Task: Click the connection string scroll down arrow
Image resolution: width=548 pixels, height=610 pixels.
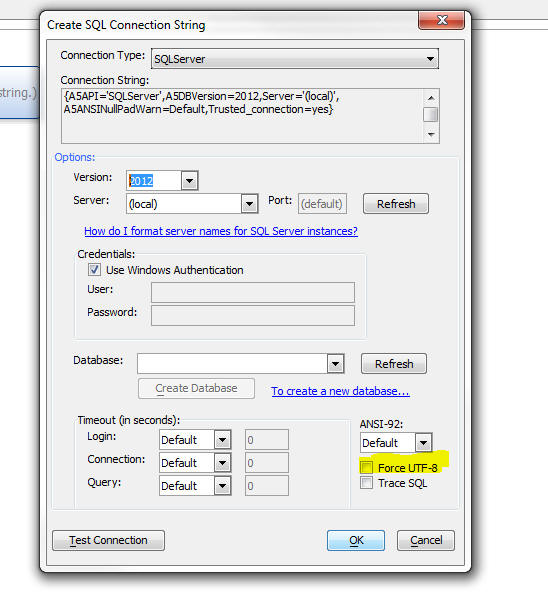Action: tap(431, 134)
